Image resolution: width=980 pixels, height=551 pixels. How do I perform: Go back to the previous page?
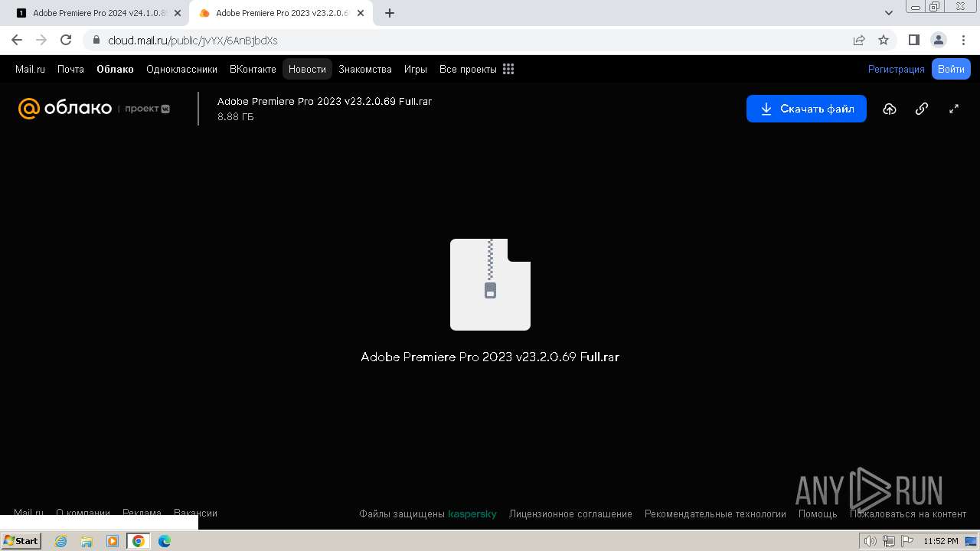pyautogui.click(x=17, y=40)
